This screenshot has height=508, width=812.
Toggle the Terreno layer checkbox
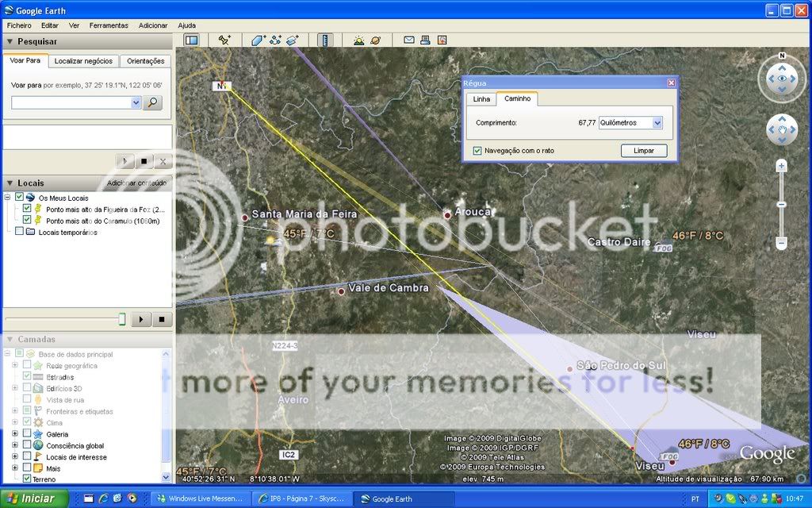(x=27, y=479)
